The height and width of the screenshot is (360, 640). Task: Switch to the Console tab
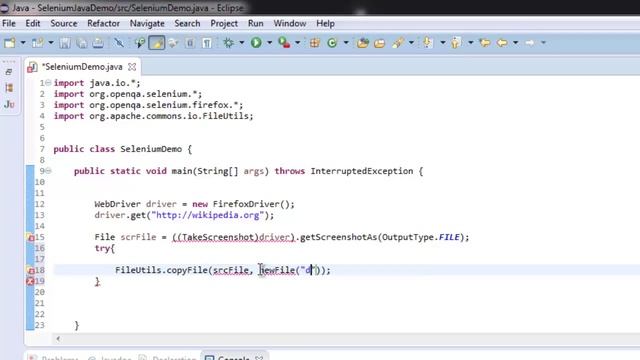233,358
